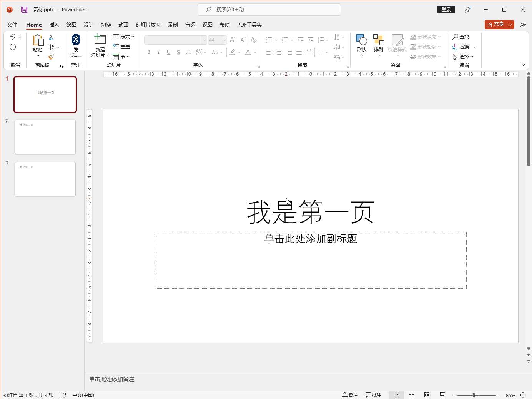532x399 pixels.
Task: Click the Redo icon
Action: [x=13, y=47]
